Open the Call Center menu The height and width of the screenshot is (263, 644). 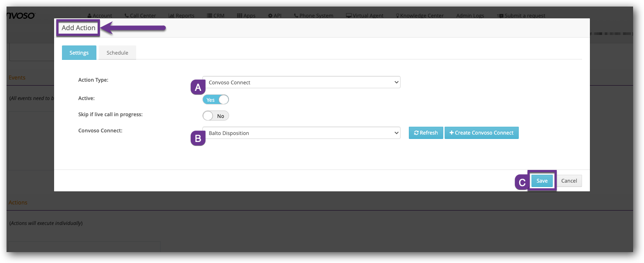pos(140,16)
